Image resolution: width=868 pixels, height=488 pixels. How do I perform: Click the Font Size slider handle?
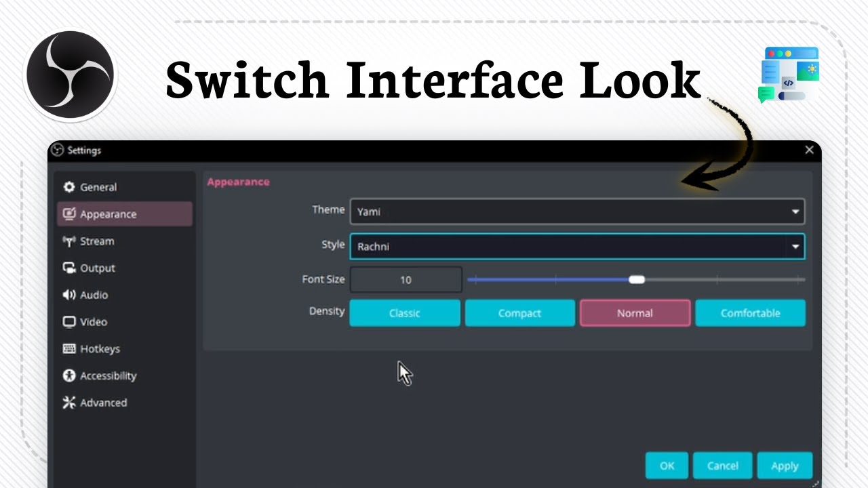pos(637,279)
